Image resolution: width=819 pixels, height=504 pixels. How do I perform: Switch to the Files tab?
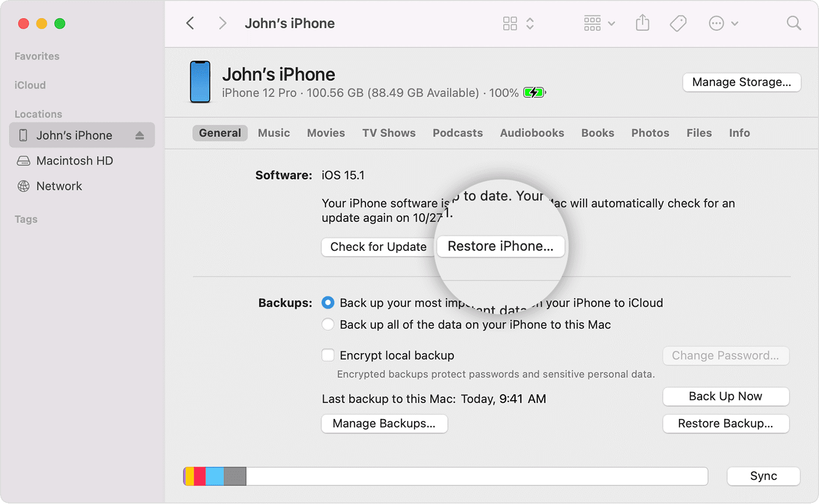pyautogui.click(x=699, y=133)
